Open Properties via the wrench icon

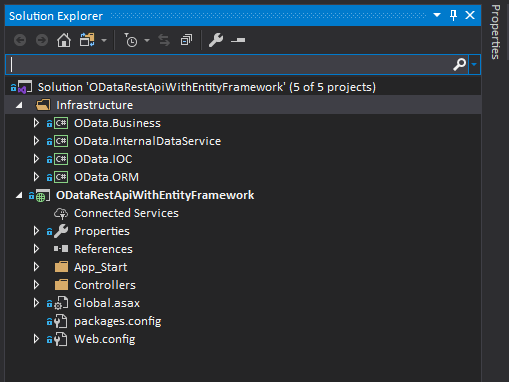pos(216,40)
